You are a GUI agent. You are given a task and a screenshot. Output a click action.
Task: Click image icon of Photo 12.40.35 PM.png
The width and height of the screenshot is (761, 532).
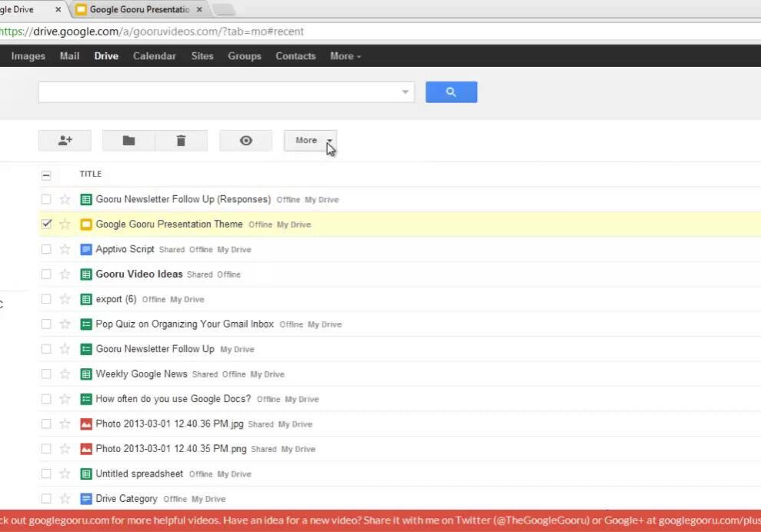tap(86, 449)
